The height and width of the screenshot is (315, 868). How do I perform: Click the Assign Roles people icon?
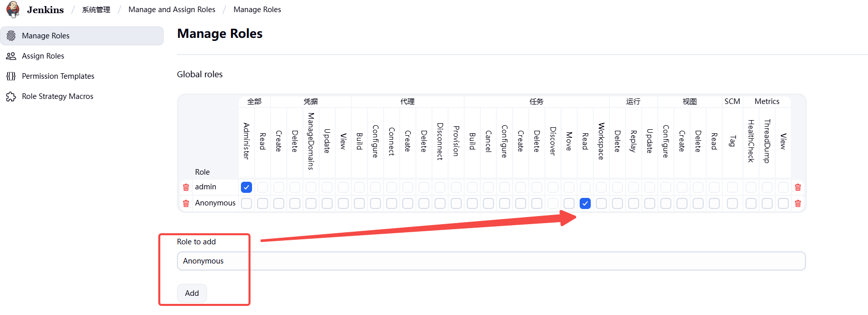click(11, 56)
